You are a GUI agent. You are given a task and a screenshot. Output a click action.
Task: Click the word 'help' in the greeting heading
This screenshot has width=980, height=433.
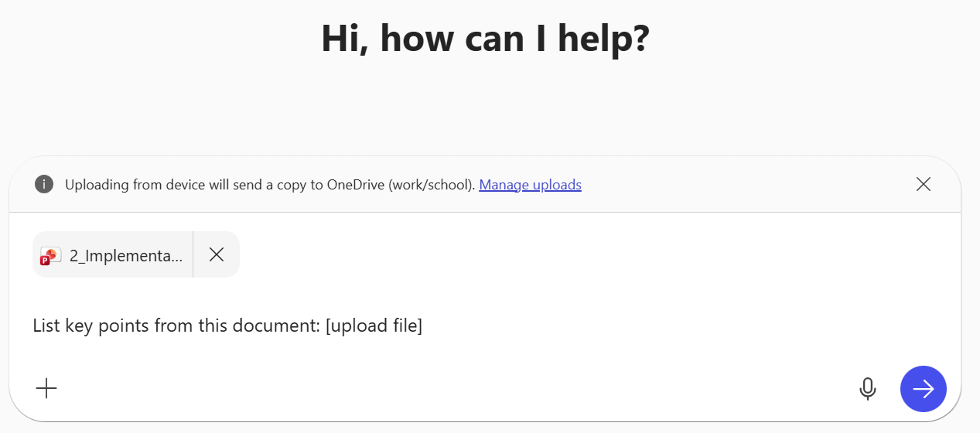point(600,39)
